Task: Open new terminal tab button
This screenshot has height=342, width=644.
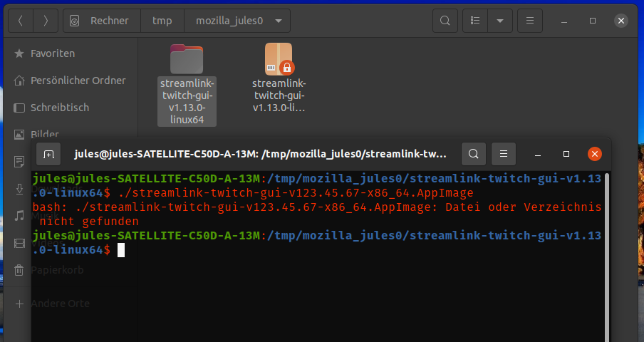Action: tap(48, 154)
